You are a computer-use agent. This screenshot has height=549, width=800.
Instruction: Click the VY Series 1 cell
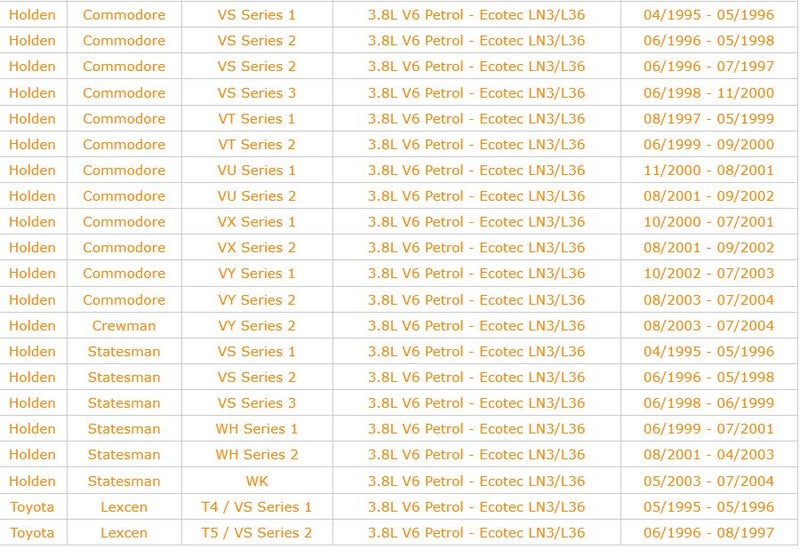257,273
